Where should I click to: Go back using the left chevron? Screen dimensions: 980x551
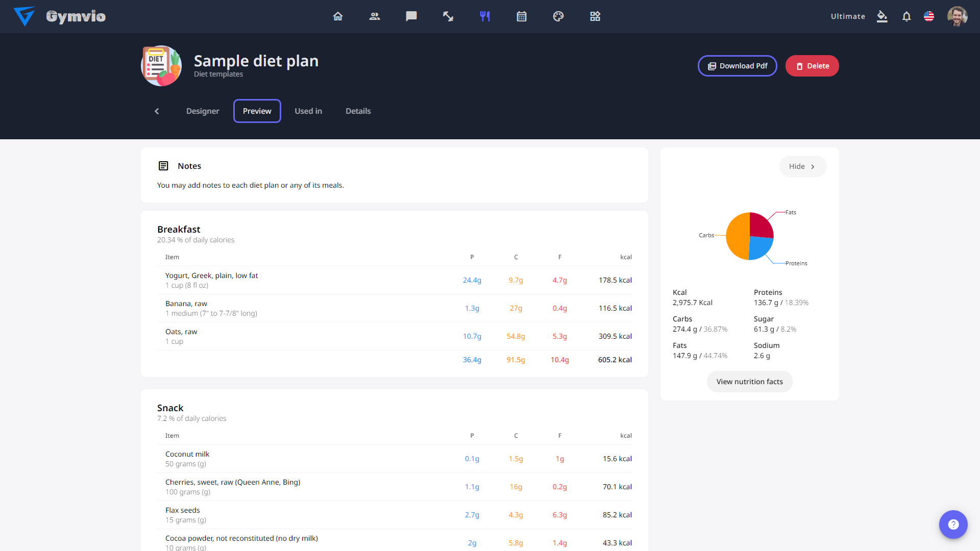coord(157,111)
